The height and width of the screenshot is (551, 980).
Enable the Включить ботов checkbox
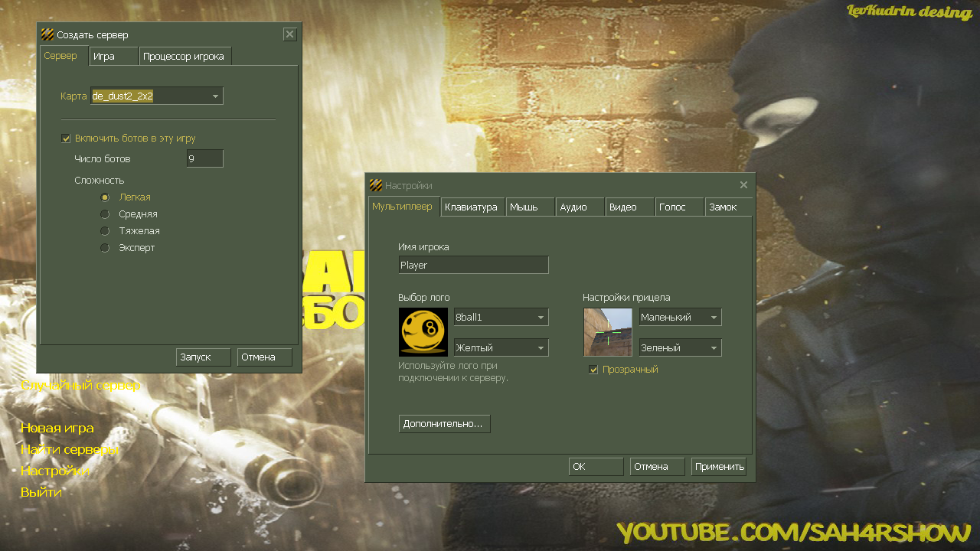[66, 139]
